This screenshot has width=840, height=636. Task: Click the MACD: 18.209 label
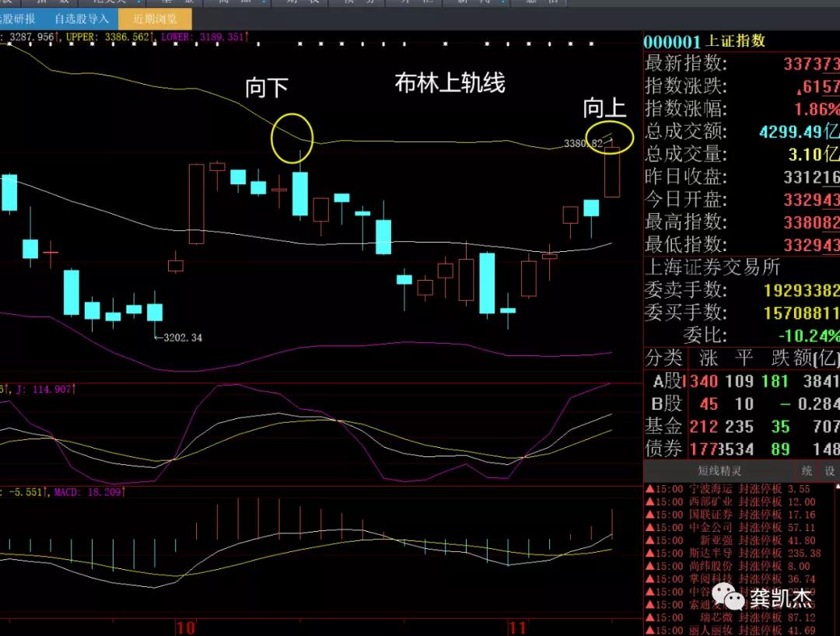[89, 492]
